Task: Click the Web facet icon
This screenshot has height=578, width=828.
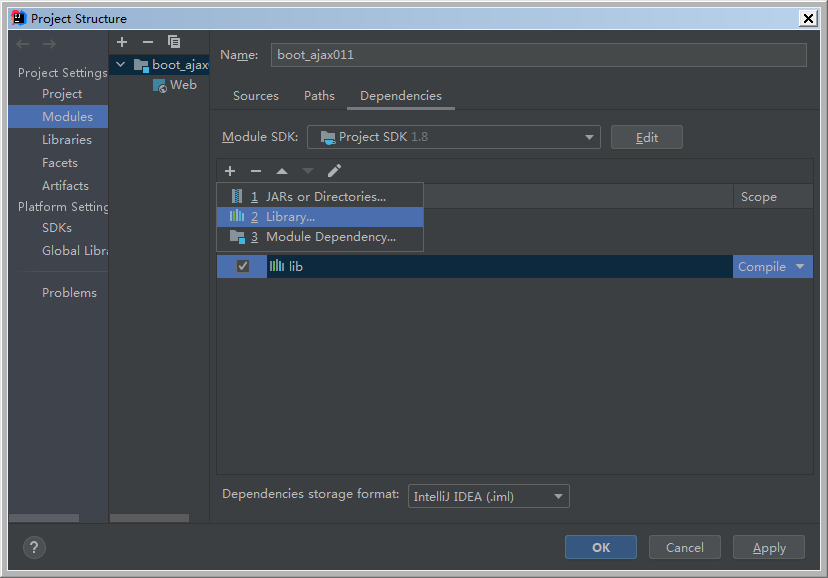Action: (x=159, y=86)
